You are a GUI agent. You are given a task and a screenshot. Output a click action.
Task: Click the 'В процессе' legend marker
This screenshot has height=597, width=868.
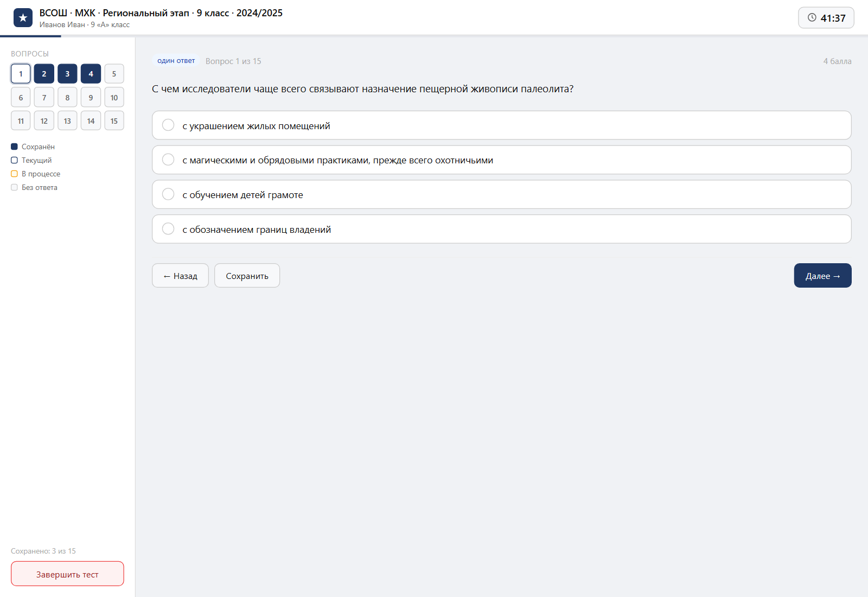(14, 174)
